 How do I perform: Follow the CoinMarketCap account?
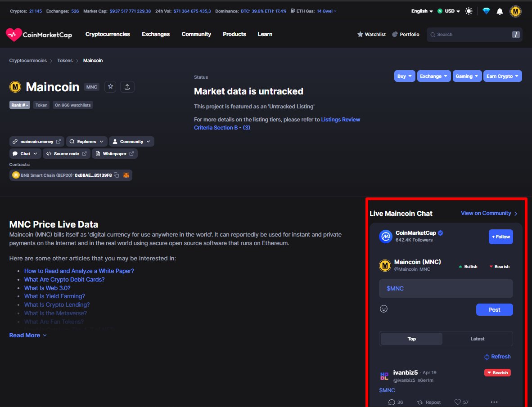[x=501, y=237]
